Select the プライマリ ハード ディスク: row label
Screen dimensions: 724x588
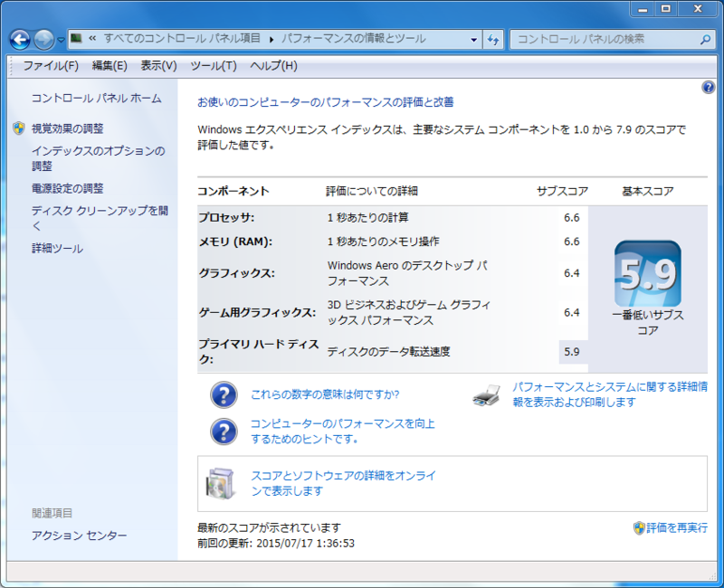tap(259, 351)
